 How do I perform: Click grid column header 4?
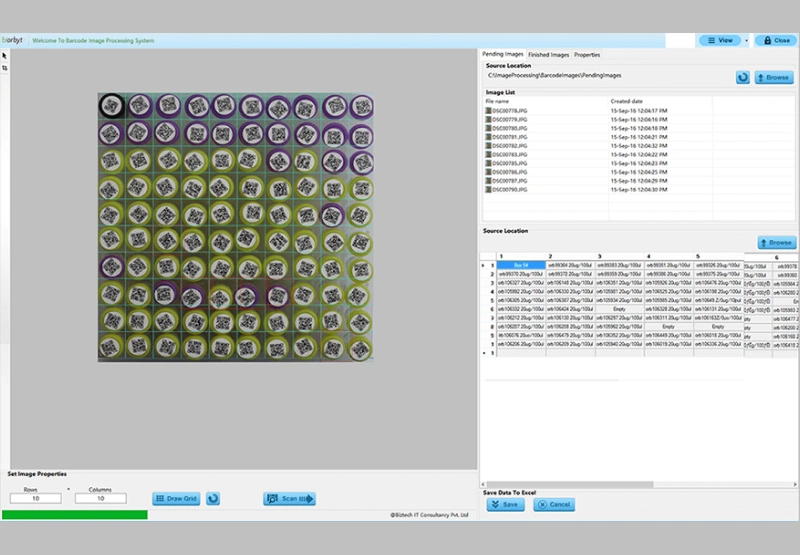668,256
